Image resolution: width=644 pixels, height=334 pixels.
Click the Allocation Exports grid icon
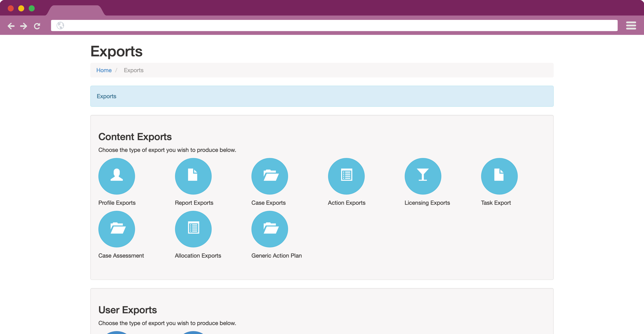tap(193, 229)
